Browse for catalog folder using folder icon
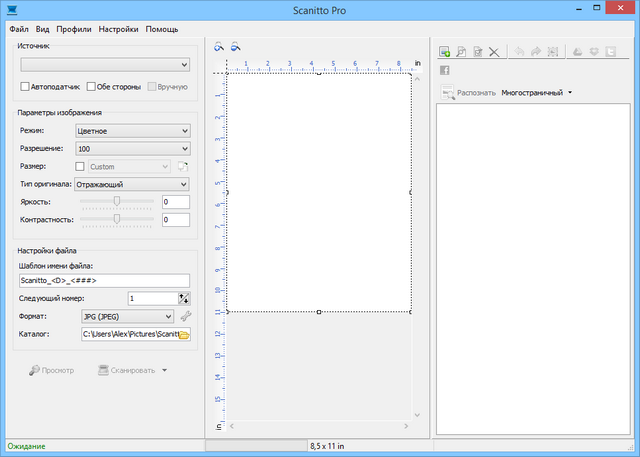 [184, 334]
